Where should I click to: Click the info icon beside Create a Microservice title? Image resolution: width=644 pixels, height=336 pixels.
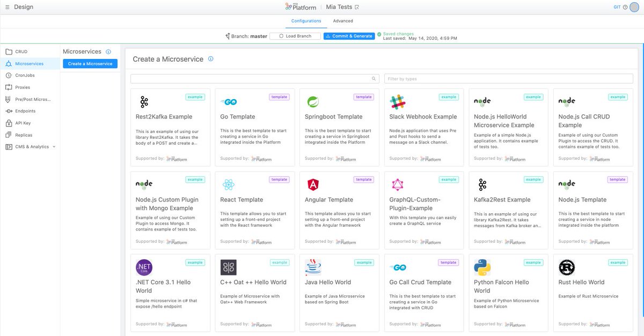pyautogui.click(x=211, y=59)
